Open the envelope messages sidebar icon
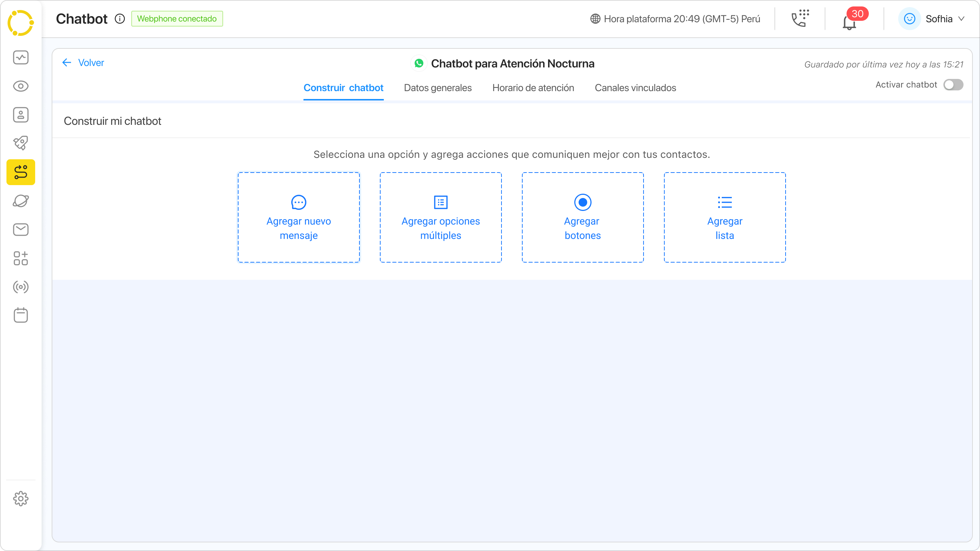 (20, 230)
